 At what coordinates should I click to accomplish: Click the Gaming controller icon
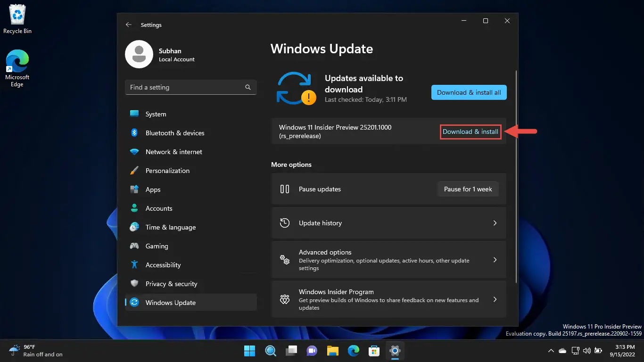134,246
